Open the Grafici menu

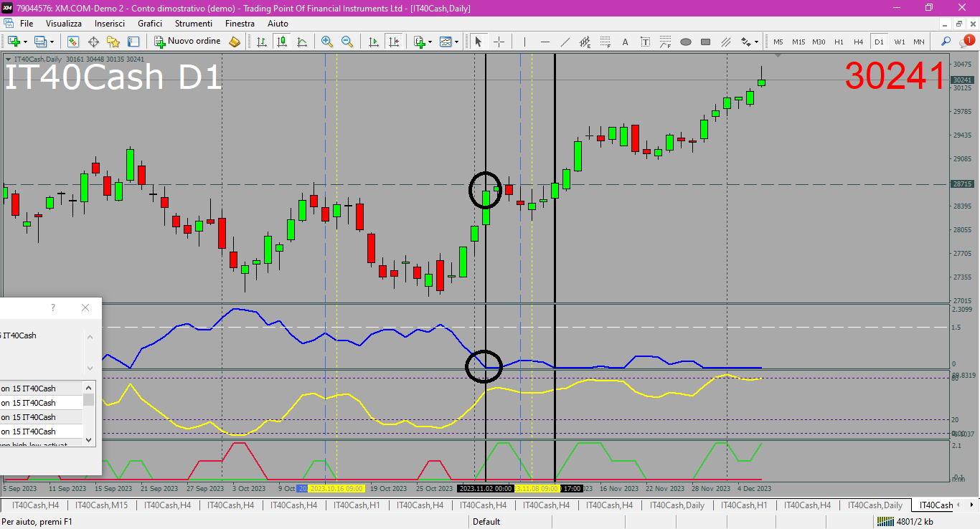(x=150, y=24)
